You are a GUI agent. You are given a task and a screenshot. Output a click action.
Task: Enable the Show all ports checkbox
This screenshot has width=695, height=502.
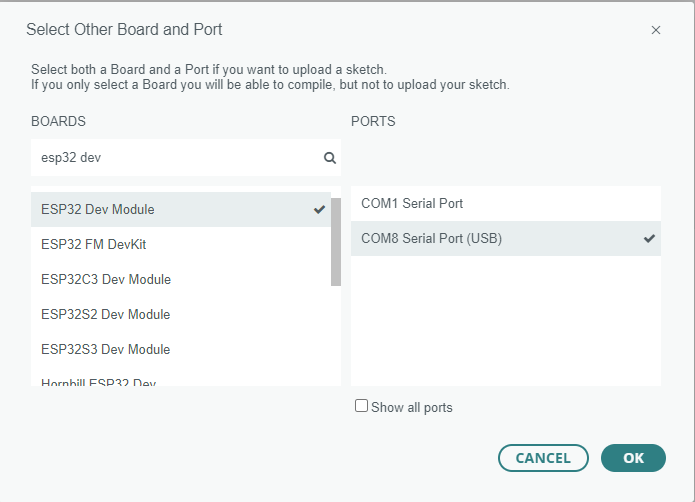(x=362, y=406)
